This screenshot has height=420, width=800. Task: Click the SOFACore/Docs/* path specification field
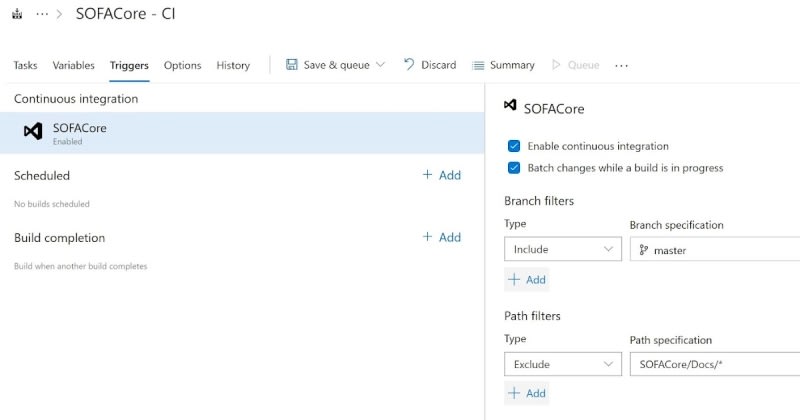click(x=714, y=365)
